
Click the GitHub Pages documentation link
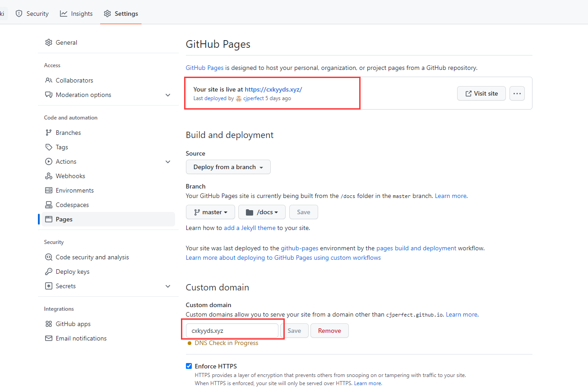(x=204, y=68)
